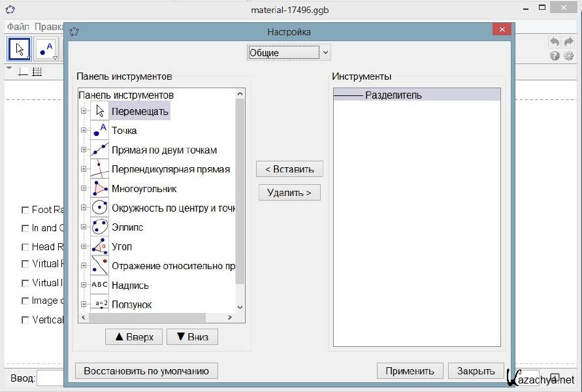
Task: Open the Файл menu
Action: coord(18,27)
